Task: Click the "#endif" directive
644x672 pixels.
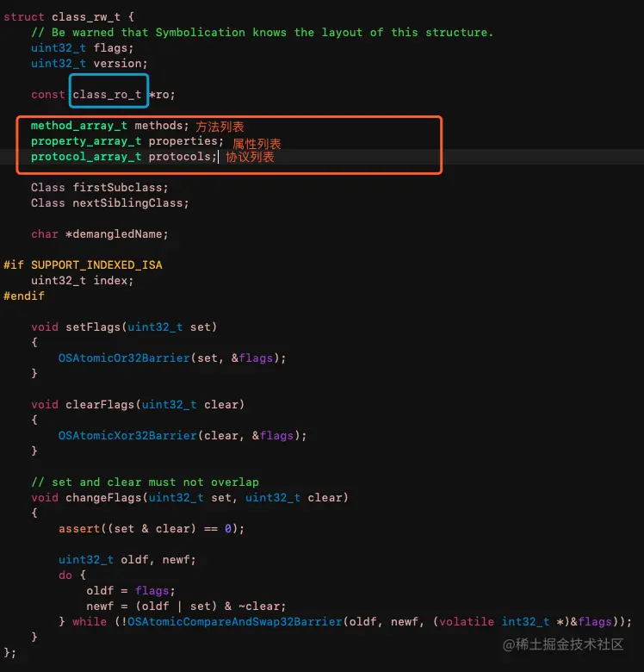Action: (24, 296)
